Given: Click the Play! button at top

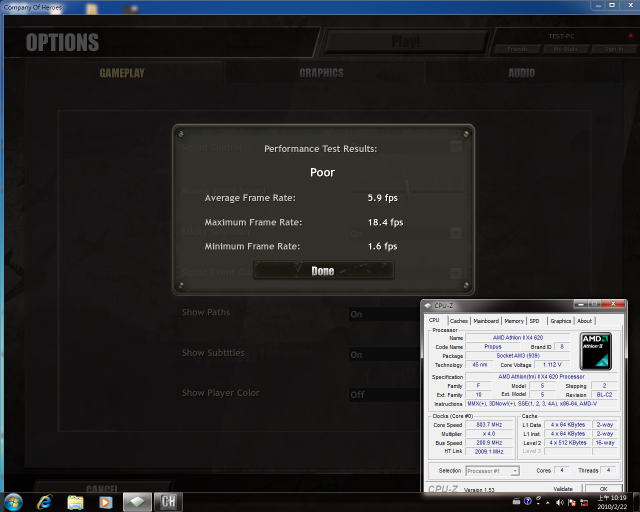Looking at the screenshot, I should (x=406, y=42).
